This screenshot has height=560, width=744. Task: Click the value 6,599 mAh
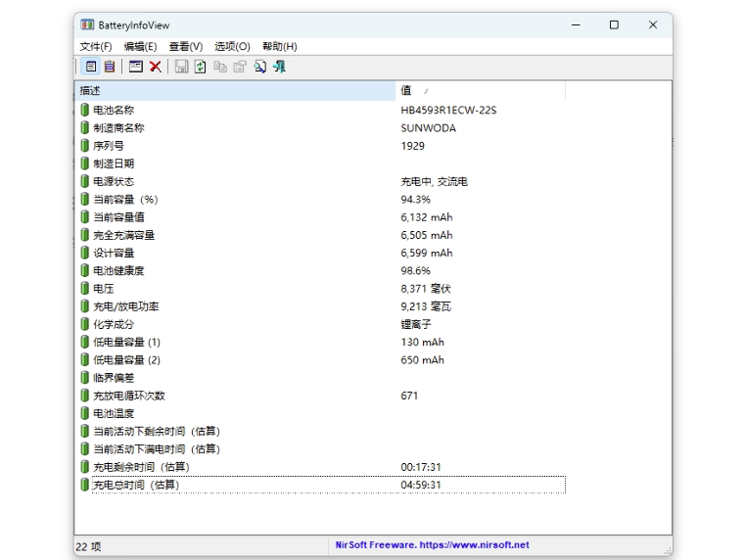click(x=427, y=253)
